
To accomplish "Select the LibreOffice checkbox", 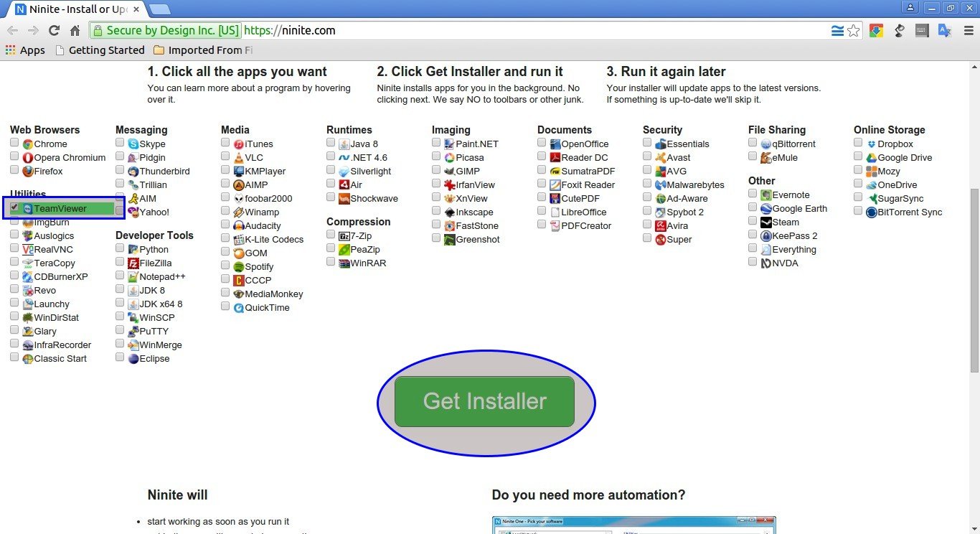I will [x=542, y=211].
